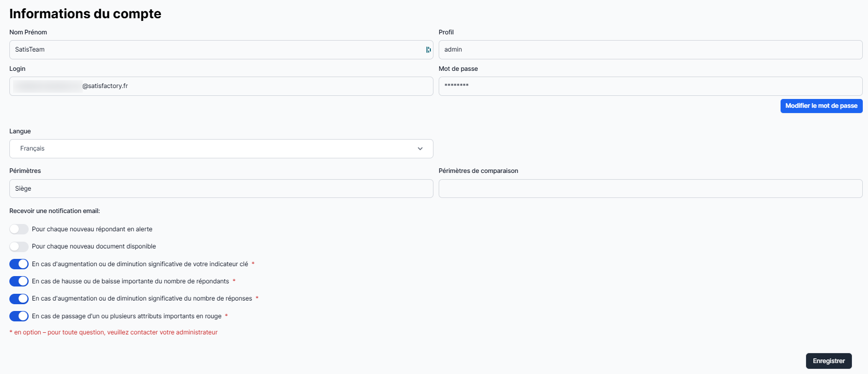Enable notification for each new respondent alert

pos(19,229)
